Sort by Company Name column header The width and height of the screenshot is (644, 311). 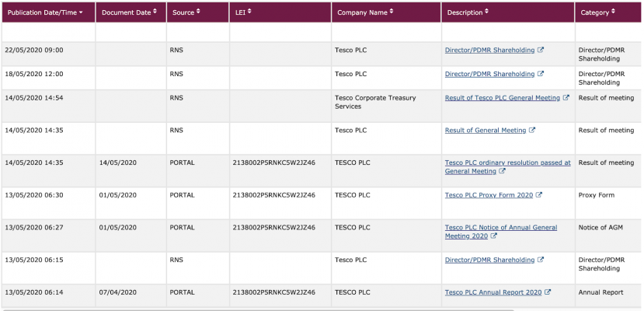[364, 12]
